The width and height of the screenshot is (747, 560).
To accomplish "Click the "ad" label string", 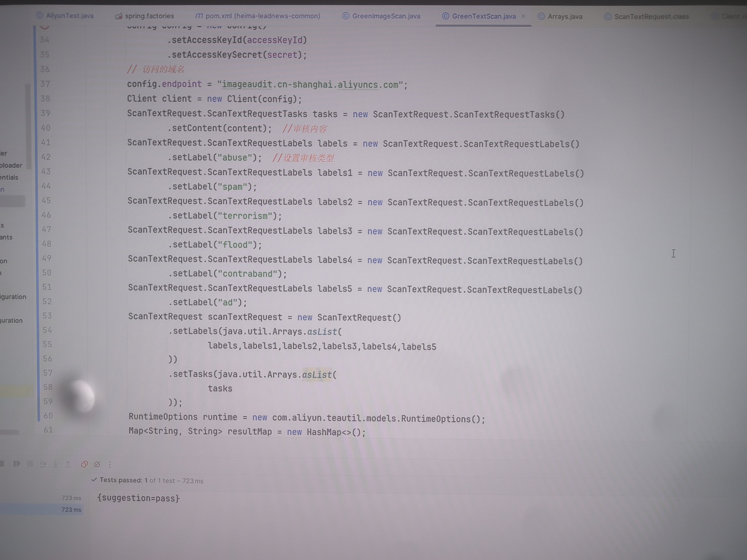I will tap(228, 302).
